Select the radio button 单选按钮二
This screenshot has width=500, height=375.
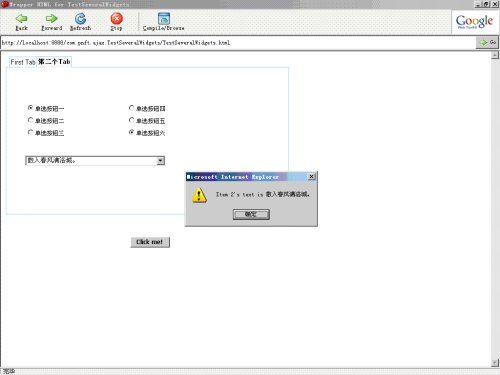30,120
